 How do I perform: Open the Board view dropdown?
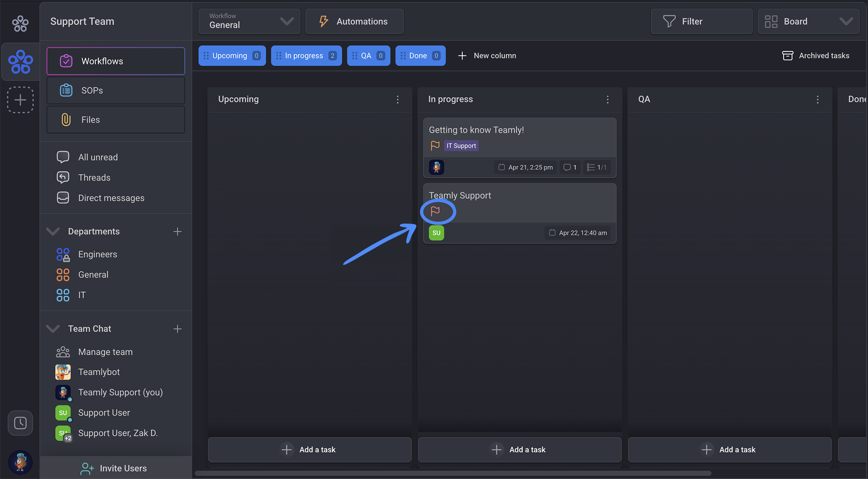pyautogui.click(x=808, y=21)
